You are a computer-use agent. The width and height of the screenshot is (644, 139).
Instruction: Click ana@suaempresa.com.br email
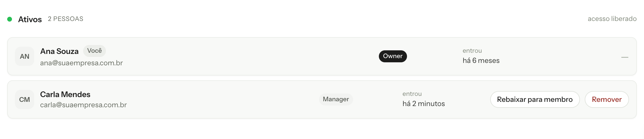[x=81, y=63]
